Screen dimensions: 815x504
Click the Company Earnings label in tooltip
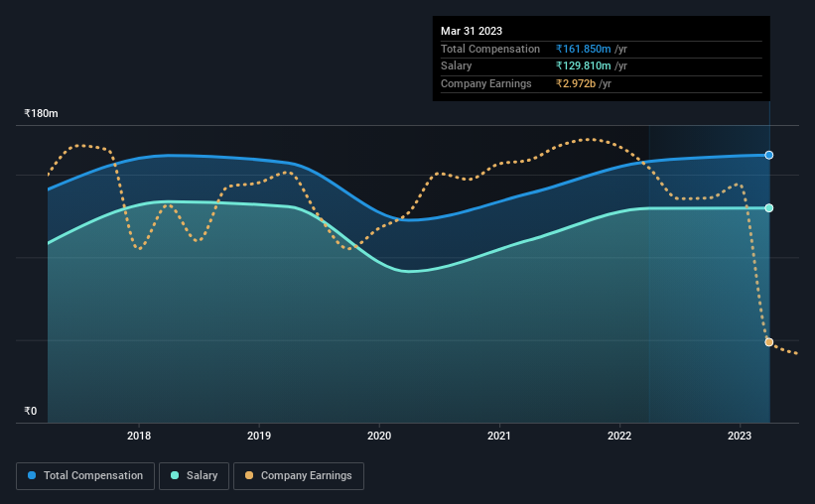(x=486, y=83)
